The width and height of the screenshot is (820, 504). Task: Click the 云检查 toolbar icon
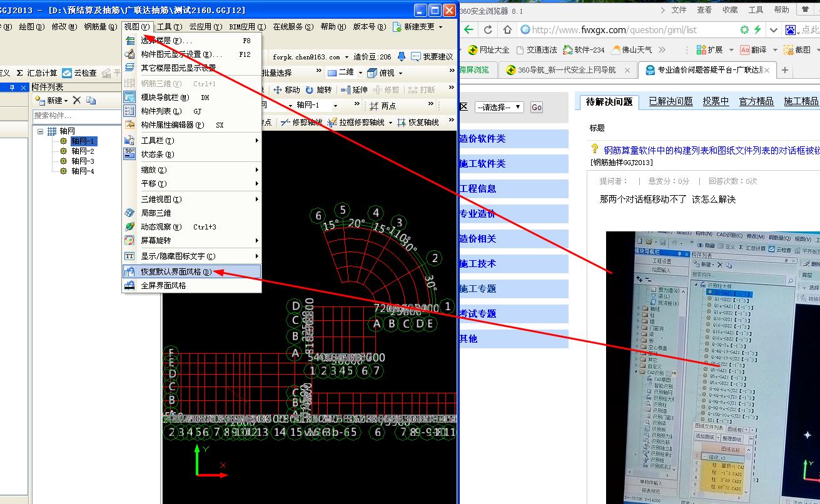tap(66, 73)
